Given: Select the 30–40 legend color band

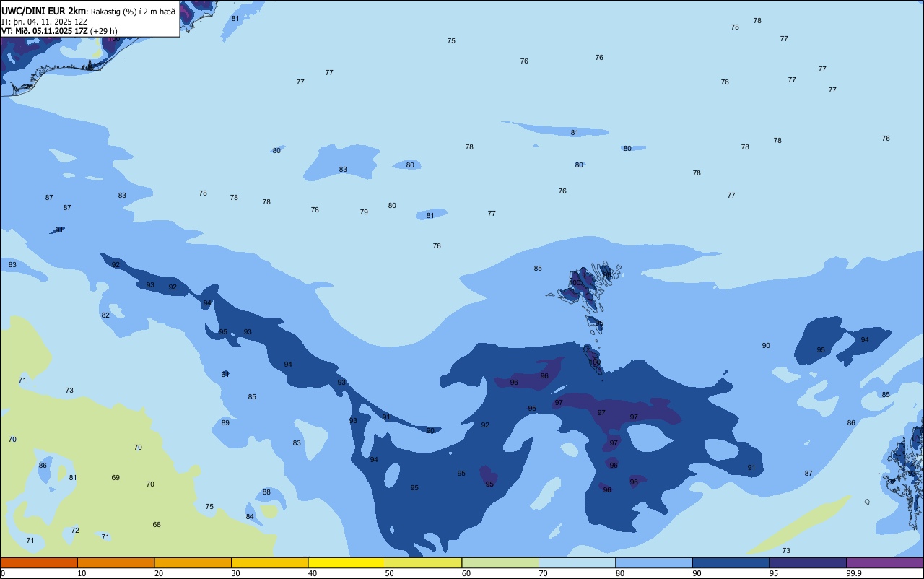Looking at the screenshot, I should click(x=269, y=562).
